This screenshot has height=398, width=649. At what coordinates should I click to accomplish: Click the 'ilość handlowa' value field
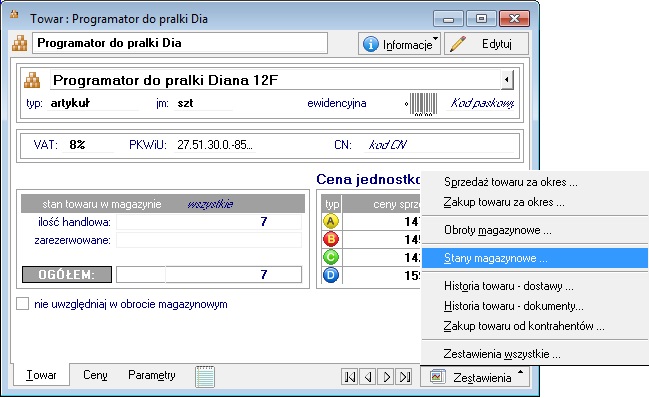pos(209,222)
